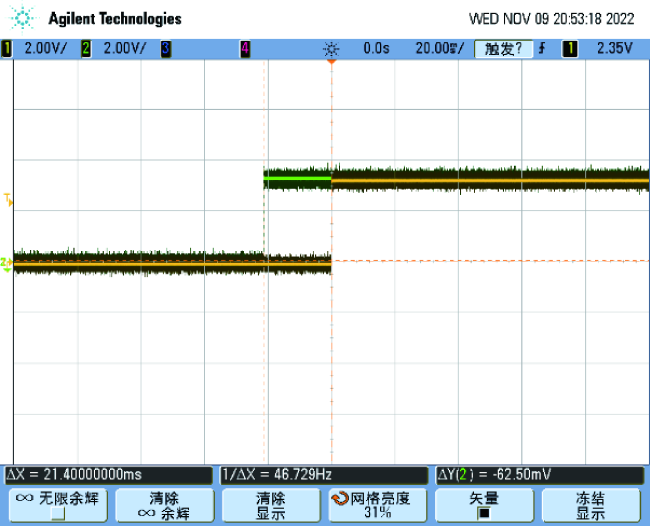Click the 1/ΔX = 46.729Hz readout

[323, 475]
